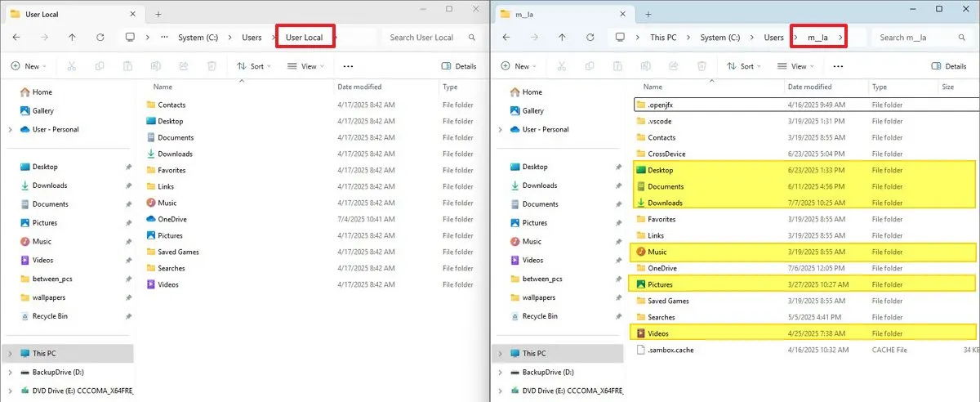Expand BackupDrive (D:) in m__la sidebar
This screenshot has width=980, height=402.
pyautogui.click(x=500, y=372)
